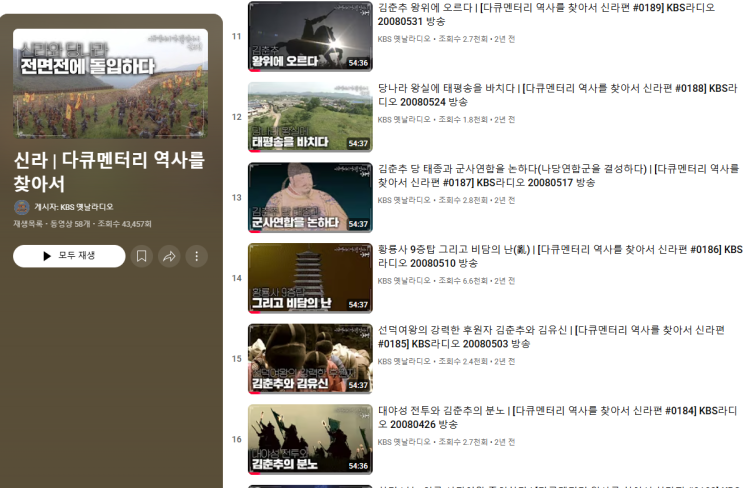The height and width of the screenshot is (488, 743).
Task: Open title link for episode #0187
Action: pos(559,175)
